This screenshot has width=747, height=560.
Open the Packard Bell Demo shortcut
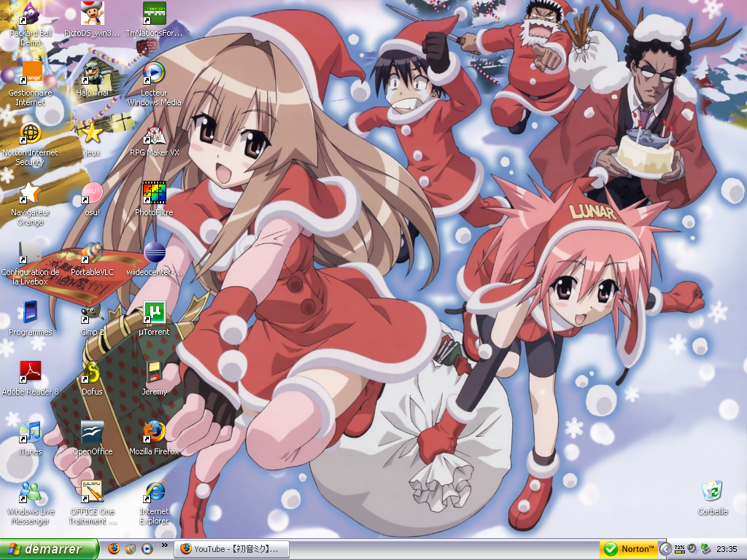pos(31,24)
